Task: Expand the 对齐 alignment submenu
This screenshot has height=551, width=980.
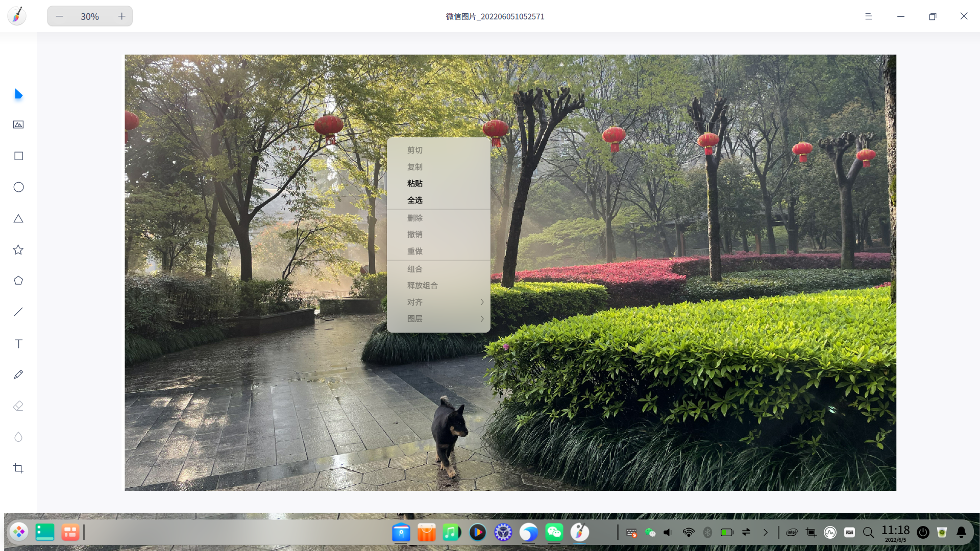Action: click(x=439, y=302)
